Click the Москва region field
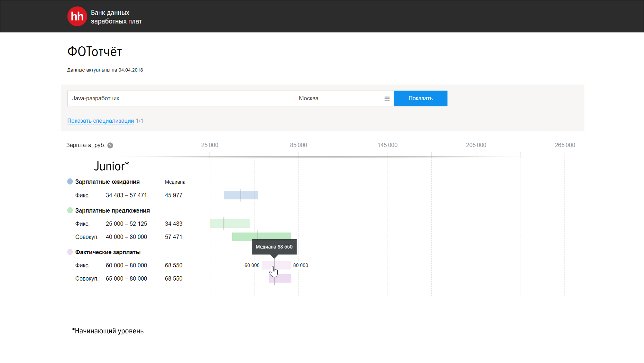This screenshot has width=644, height=363. tap(338, 99)
